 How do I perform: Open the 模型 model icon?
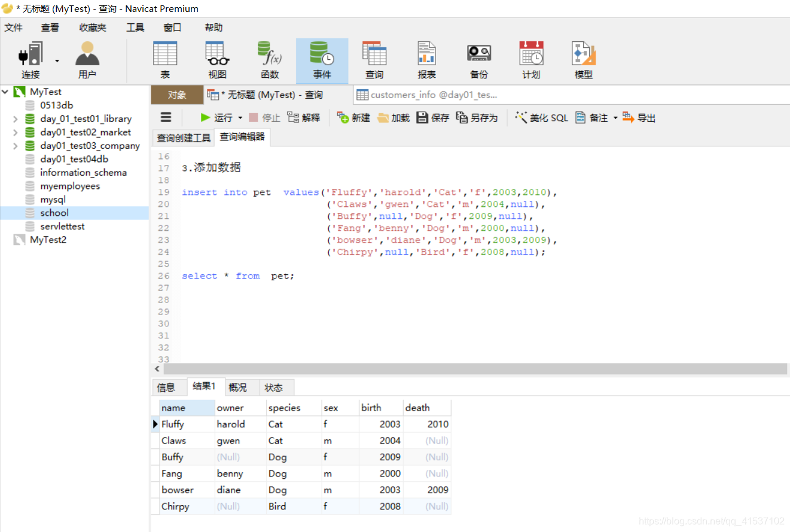584,61
